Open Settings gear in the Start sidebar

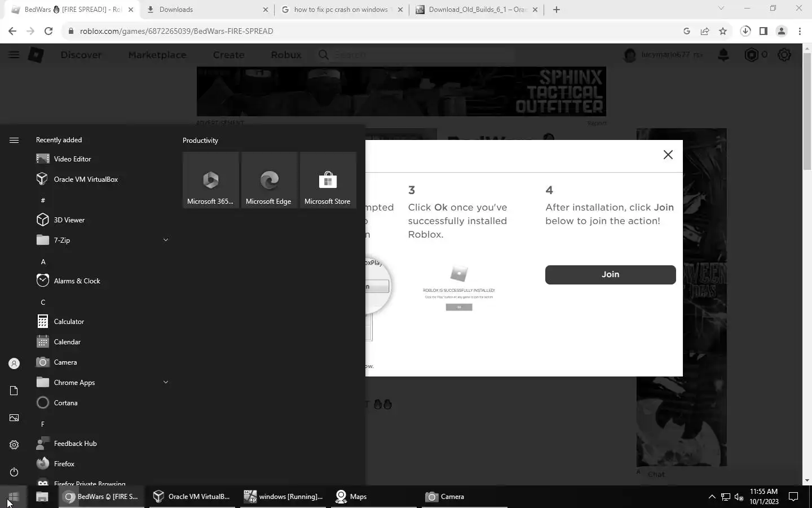tap(14, 445)
